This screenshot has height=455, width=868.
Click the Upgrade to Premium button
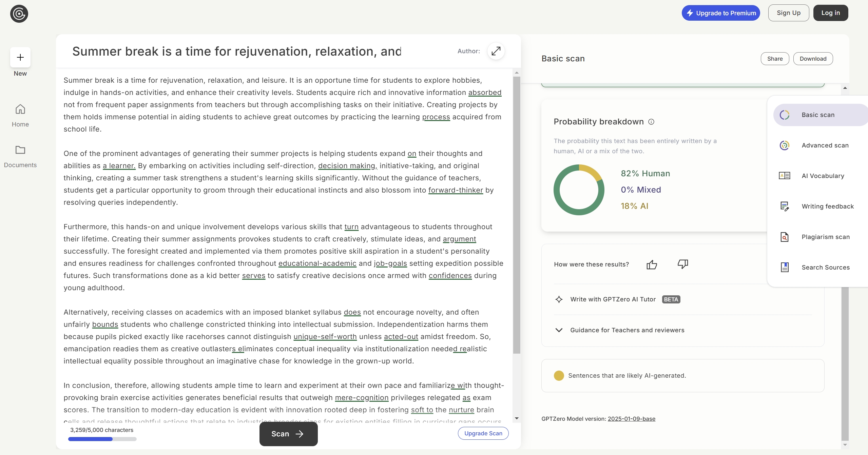721,13
